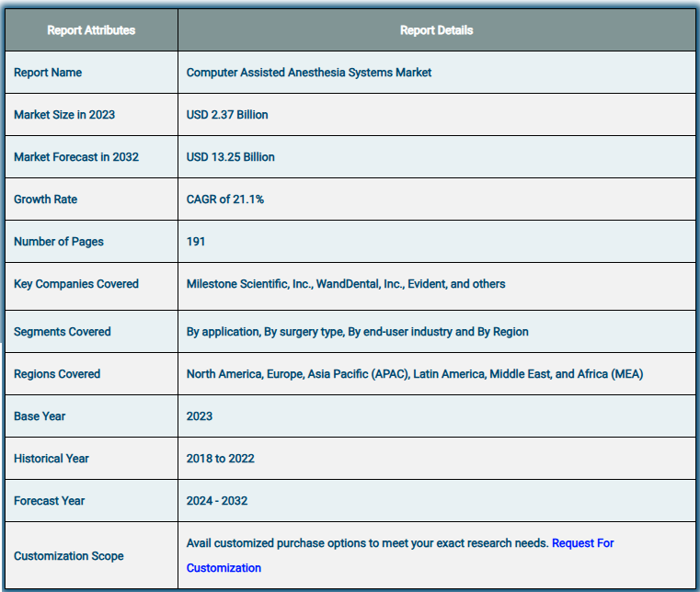700x592 pixels.
Task: Select the 'By application, By surgery type' text
Action: coord(358,332)
